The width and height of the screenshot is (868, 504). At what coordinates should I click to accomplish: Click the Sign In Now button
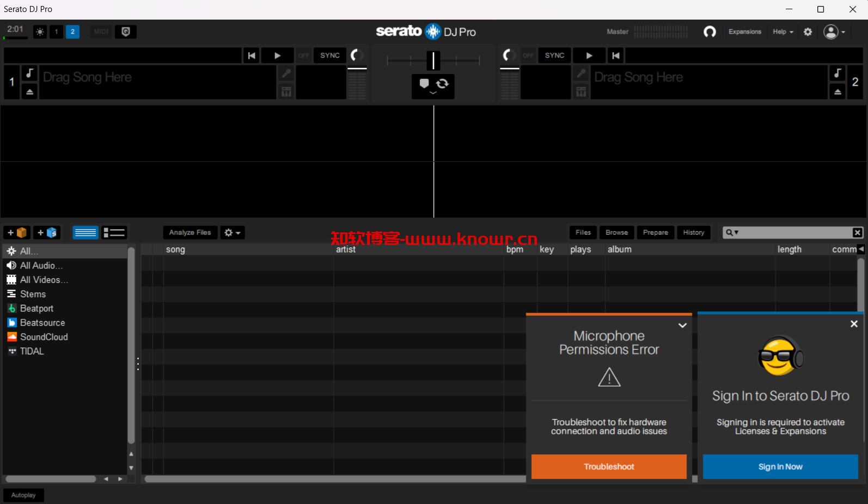point(780,466)
